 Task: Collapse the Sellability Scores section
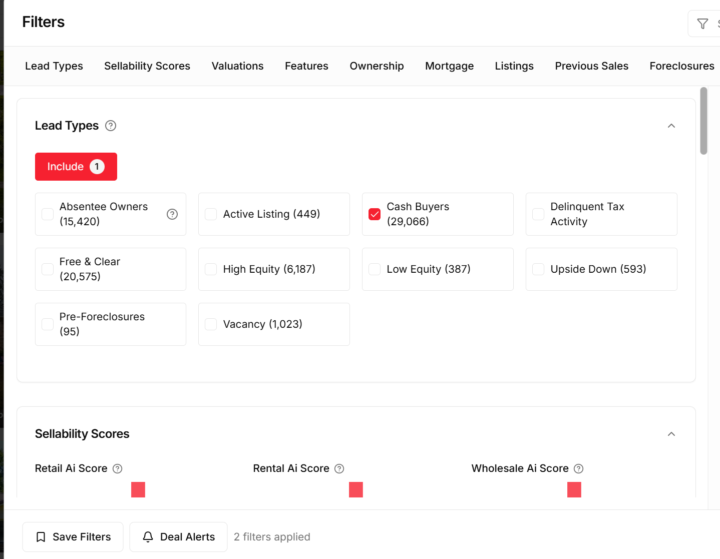click(x=671, y=434)
